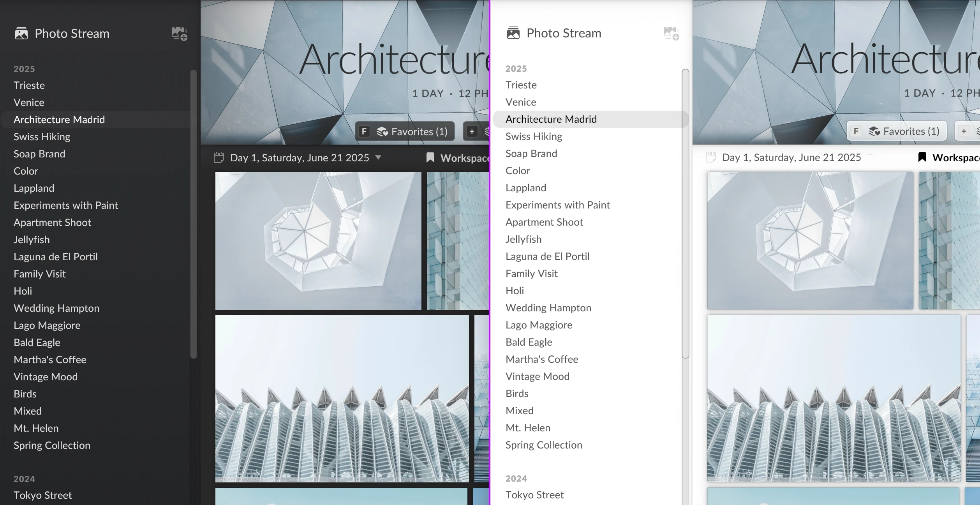The image size is (980, 505).
Task: Click the Photo Stream icon in the light sidebar
Action: [513, 33]
